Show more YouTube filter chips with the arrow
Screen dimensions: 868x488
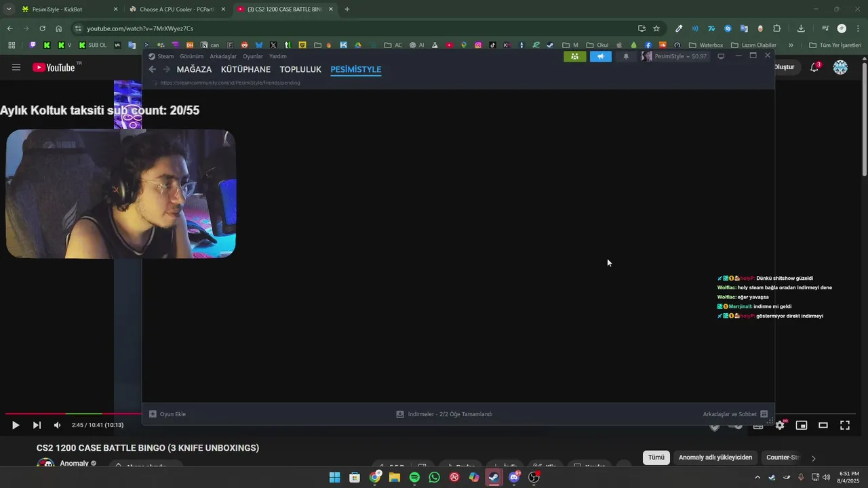tap(813, 457)
